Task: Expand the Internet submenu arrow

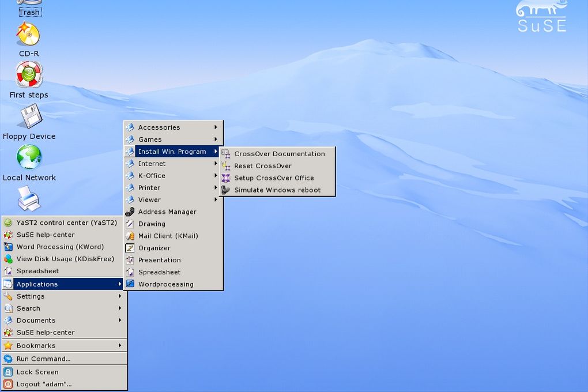Action: click(x=216, y=164)
